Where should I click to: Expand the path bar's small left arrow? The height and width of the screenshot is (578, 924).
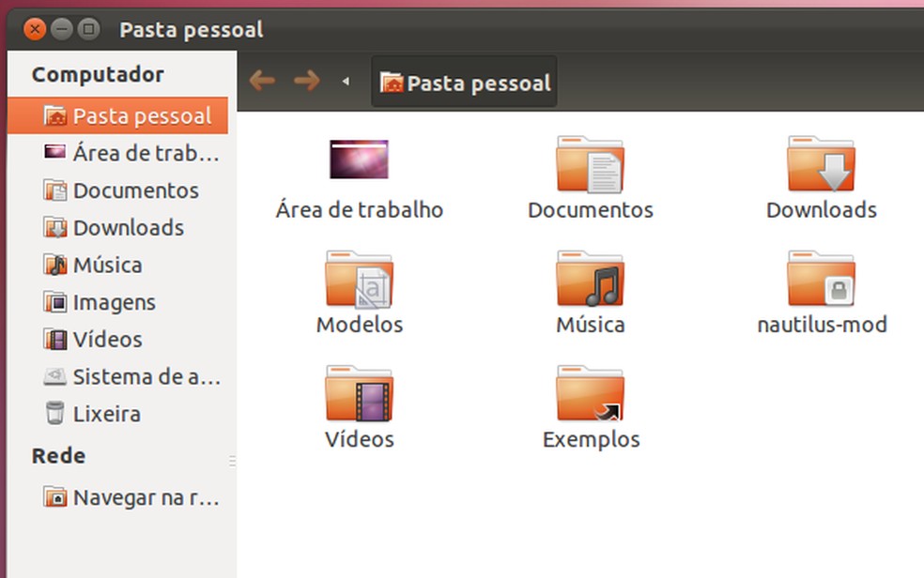tap(346, 82)
